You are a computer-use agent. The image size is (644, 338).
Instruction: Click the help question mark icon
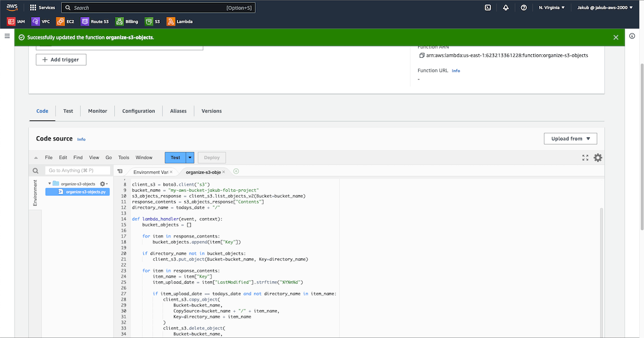(523, 8)
